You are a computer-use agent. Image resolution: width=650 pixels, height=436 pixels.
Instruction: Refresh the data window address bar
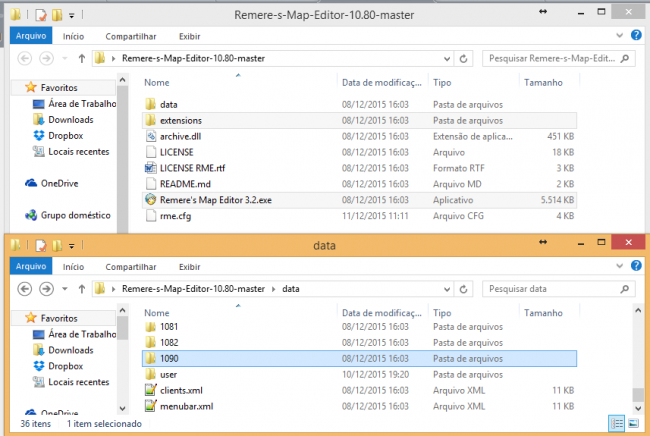[x=463, y=289]
